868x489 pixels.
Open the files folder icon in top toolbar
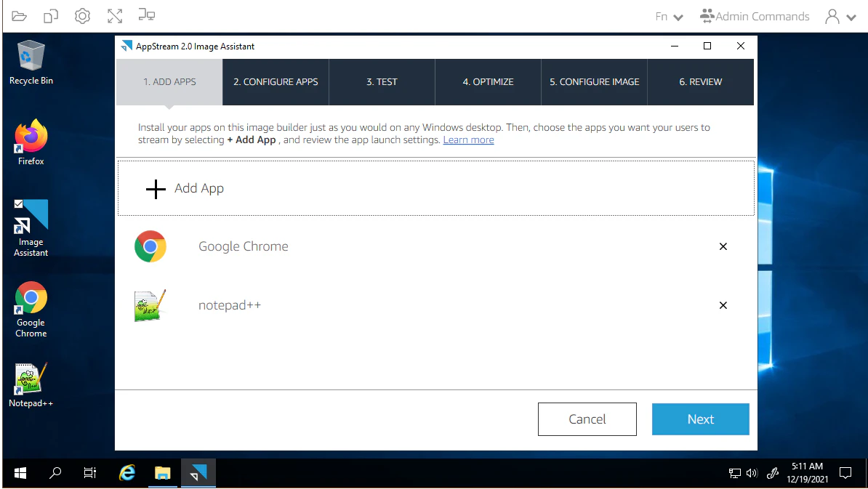click(x=20, y=16)
